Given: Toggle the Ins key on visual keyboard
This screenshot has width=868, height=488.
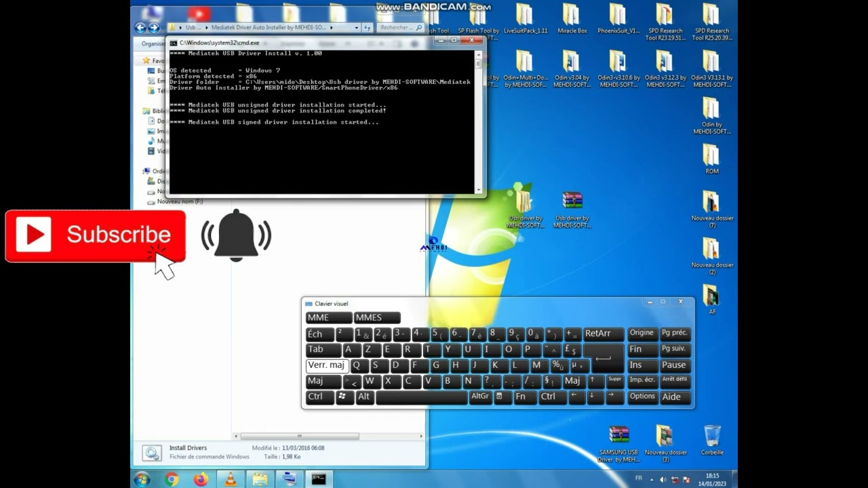Looking at the screenshot, I should pyautogui.click(x=642, y=365).
